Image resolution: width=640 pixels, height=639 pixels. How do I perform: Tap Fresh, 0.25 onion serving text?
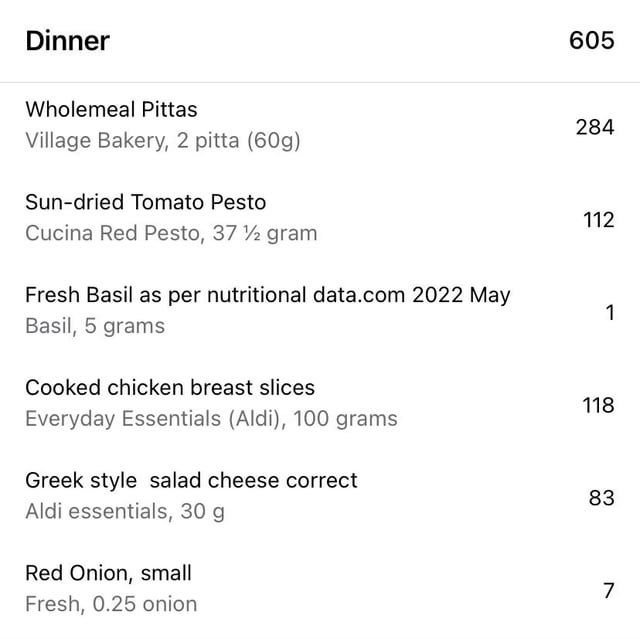coord(111,604)
